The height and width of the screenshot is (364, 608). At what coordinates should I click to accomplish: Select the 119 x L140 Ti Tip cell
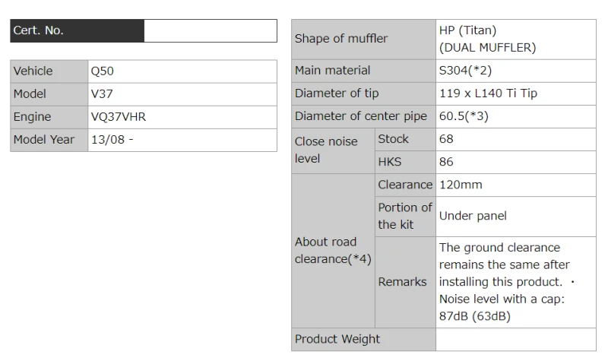pos(515,93)
